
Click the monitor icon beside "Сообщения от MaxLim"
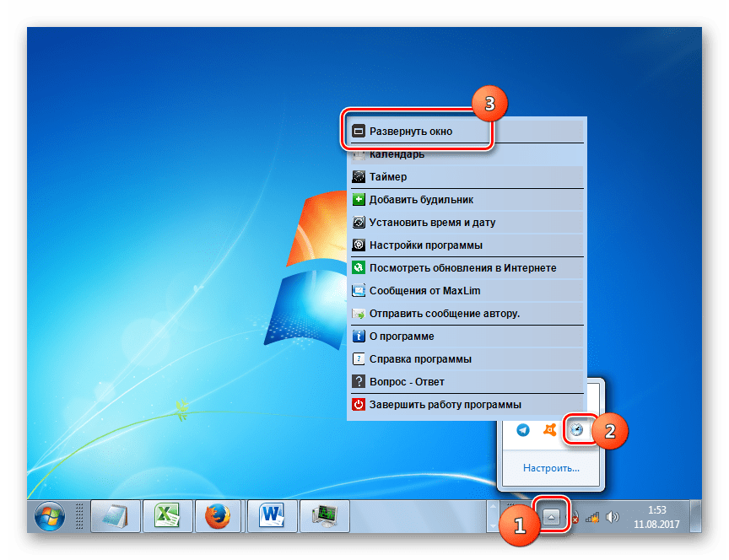point(359,291)
